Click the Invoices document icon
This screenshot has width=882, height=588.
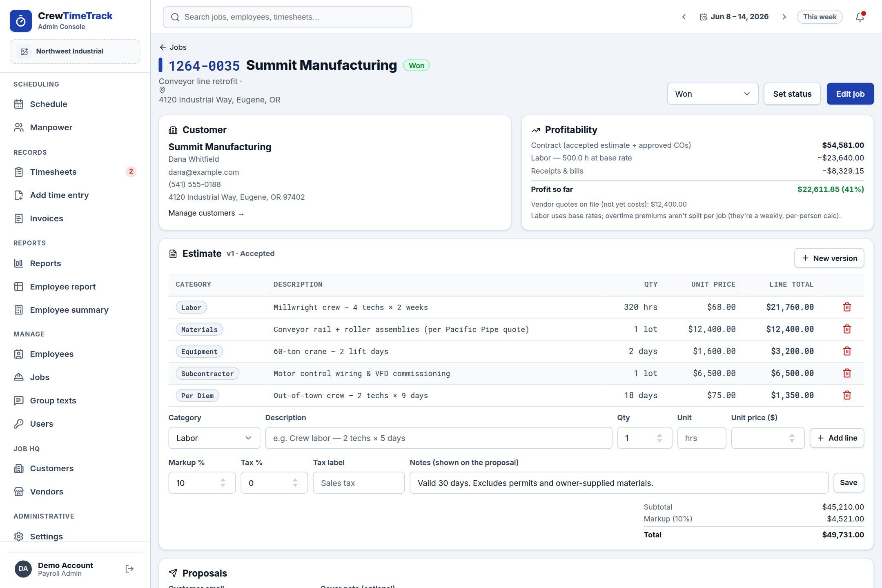click(x=19, y=218)
